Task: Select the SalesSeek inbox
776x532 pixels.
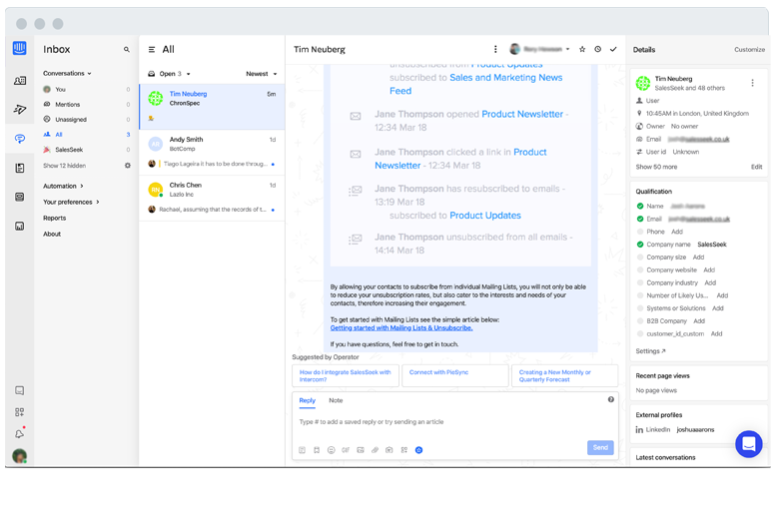Action: coord(86,150)
